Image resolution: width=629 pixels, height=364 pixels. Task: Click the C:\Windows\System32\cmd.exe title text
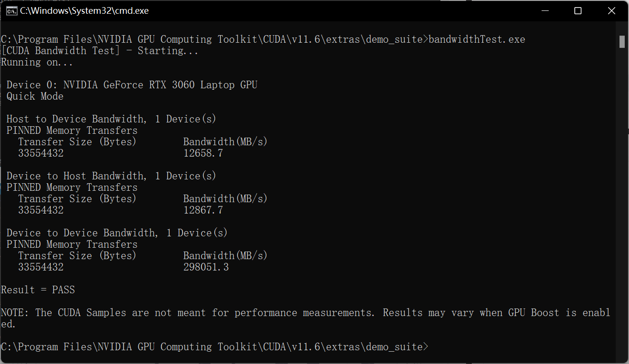point(84,11)
